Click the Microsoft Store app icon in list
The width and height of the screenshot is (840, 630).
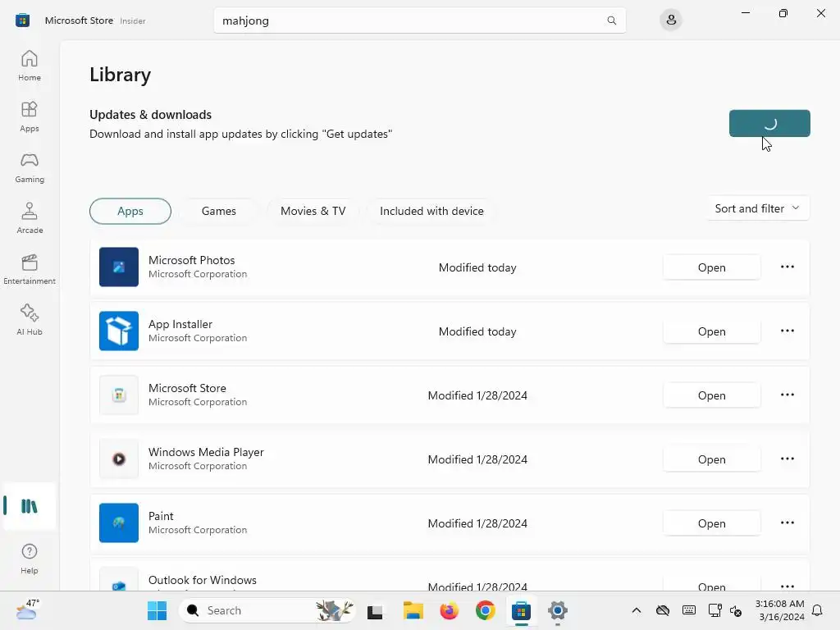point(119,395)
